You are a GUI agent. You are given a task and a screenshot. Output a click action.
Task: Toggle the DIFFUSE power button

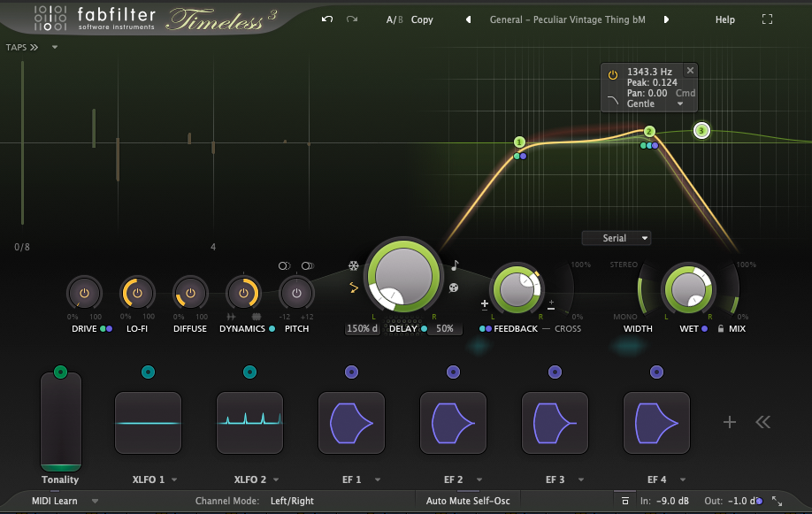[x=190, y=293]
